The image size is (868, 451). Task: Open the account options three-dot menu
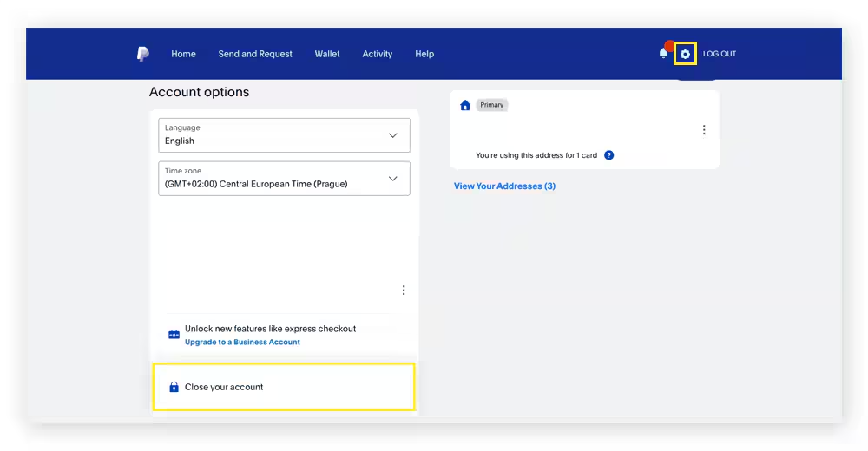[404, 290]
